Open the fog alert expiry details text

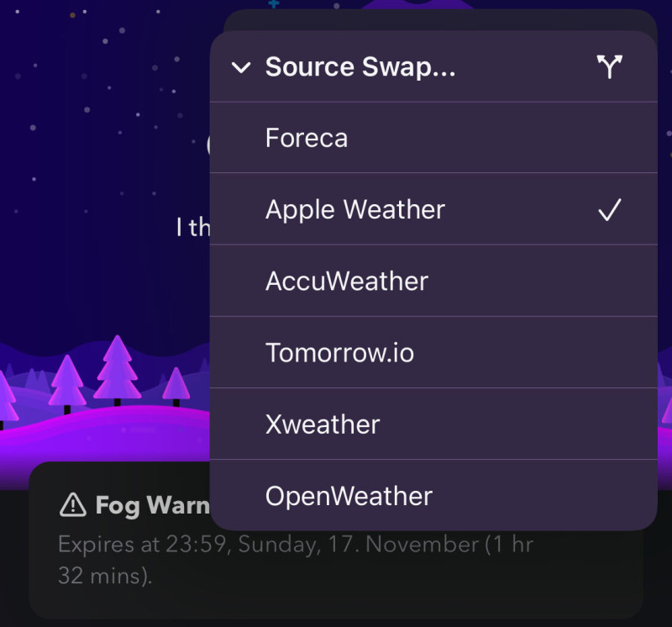tap(296, 560)
